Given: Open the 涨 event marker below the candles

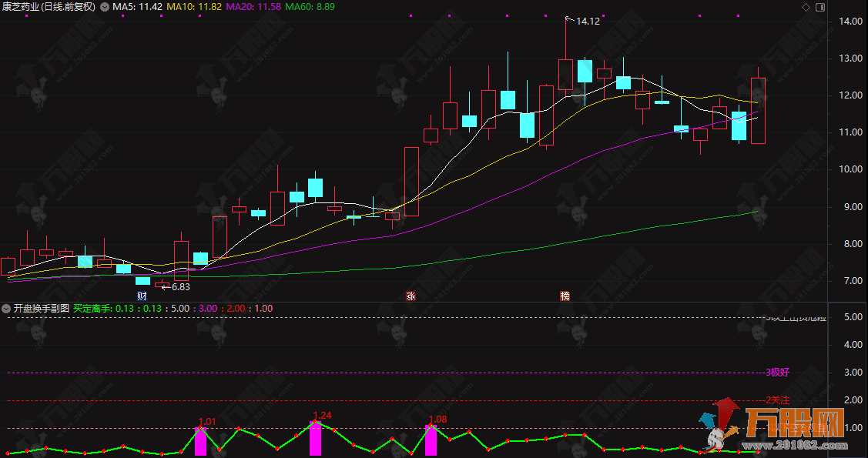Looking at the screenshot, I should click(x=411, y=296).
